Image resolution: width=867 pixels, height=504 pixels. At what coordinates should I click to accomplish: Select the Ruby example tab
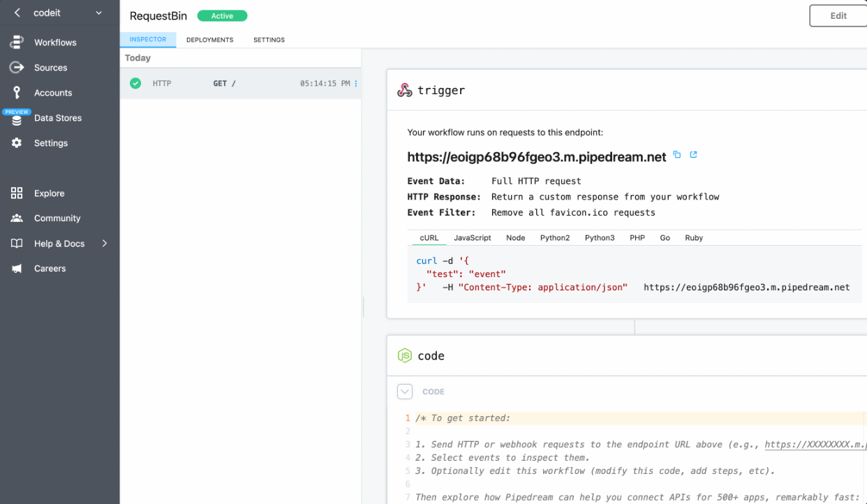point(694,238)
